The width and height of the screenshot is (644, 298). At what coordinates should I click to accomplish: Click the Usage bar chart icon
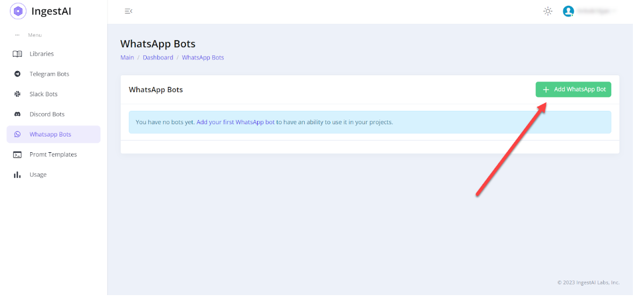pyautogui.click(x=17, y=175)
